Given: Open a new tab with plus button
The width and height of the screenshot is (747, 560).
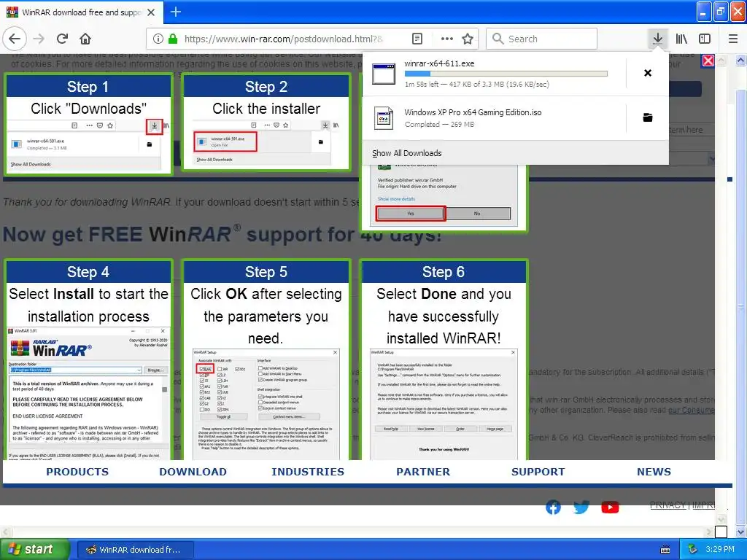Looking at the screenshot, I should point(175,12).
